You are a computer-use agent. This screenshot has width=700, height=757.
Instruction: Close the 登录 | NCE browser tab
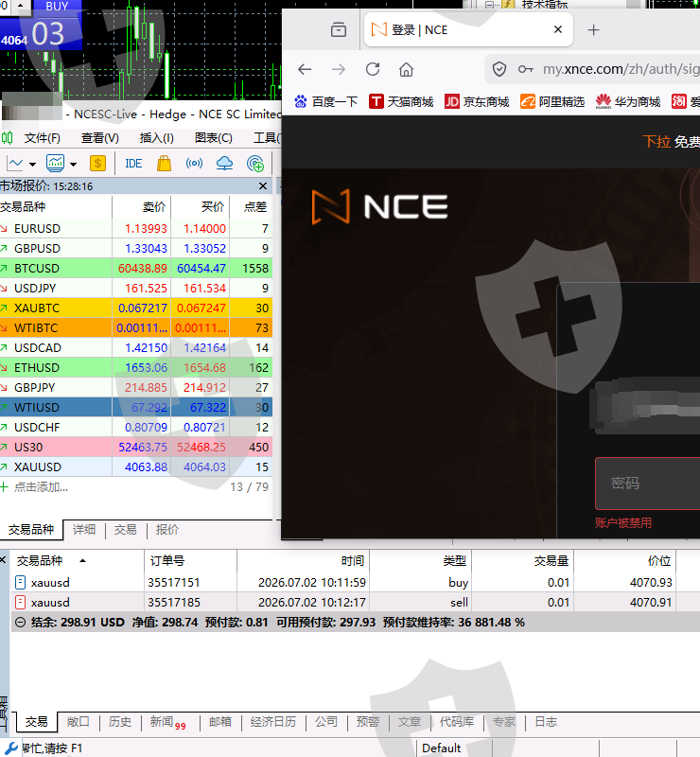click(558, 29)
